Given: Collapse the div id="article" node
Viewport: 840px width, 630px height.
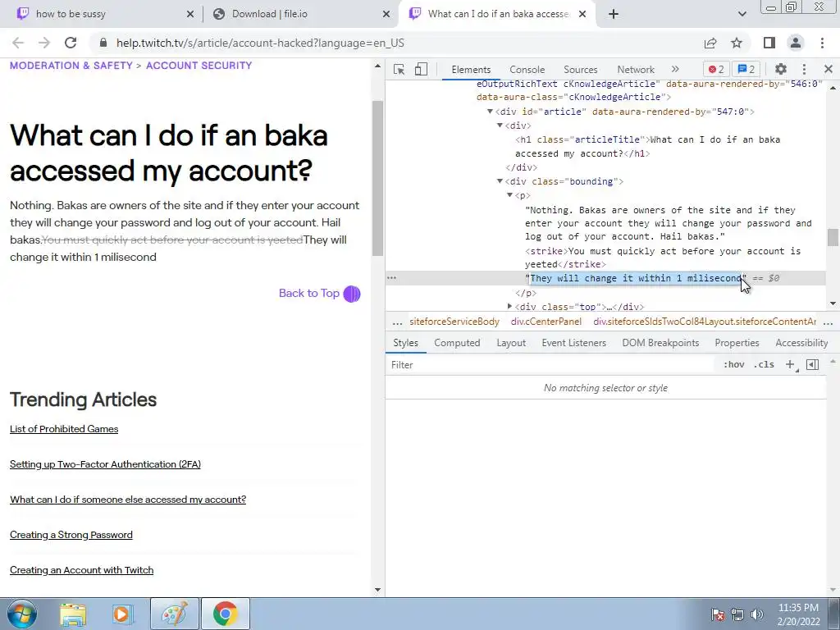Looking at the screenshot, I should click(x=490, y=112).
